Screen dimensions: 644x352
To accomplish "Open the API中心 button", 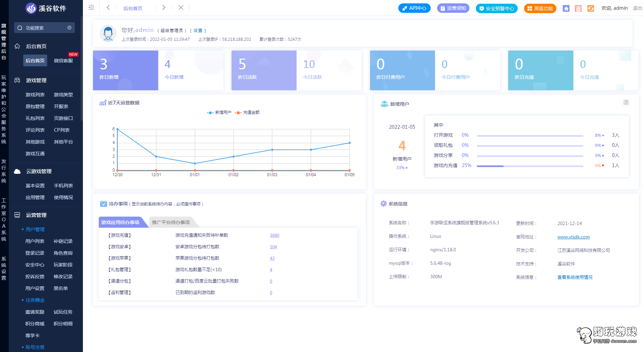I will click(415, 8).
